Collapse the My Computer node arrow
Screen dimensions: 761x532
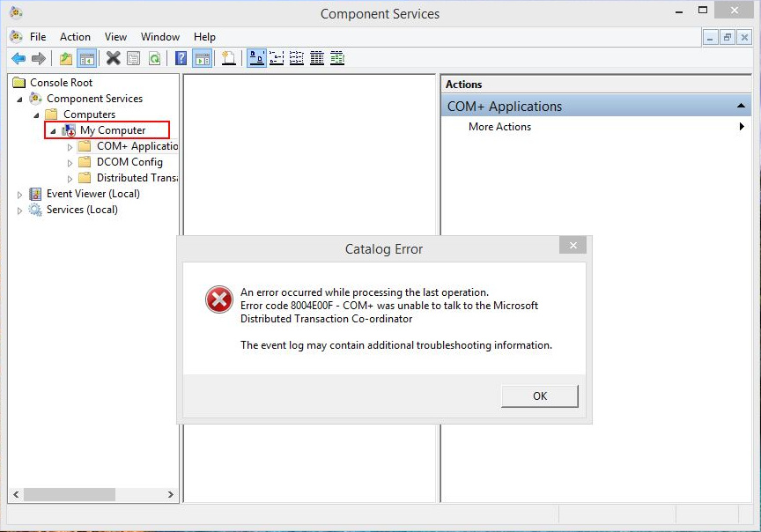coord(53,131)
